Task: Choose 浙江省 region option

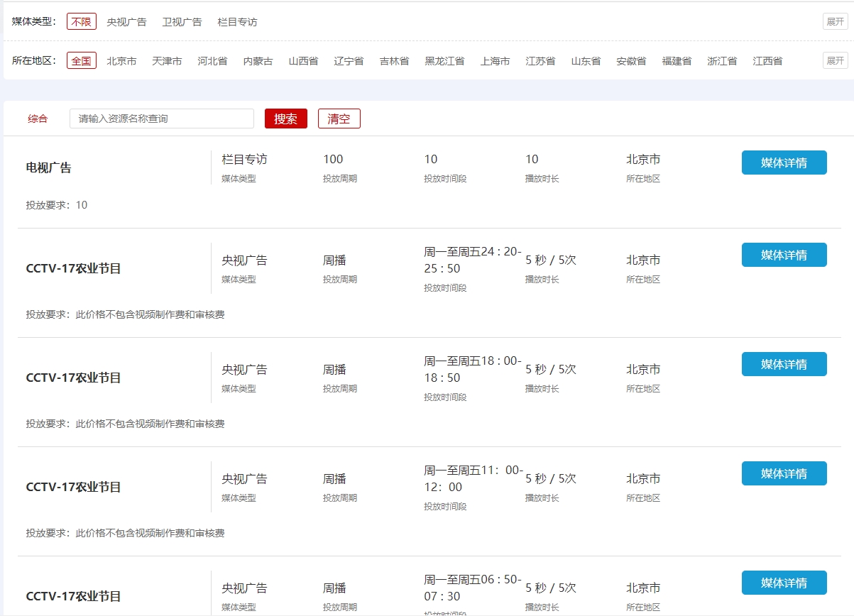Action: 722,61
